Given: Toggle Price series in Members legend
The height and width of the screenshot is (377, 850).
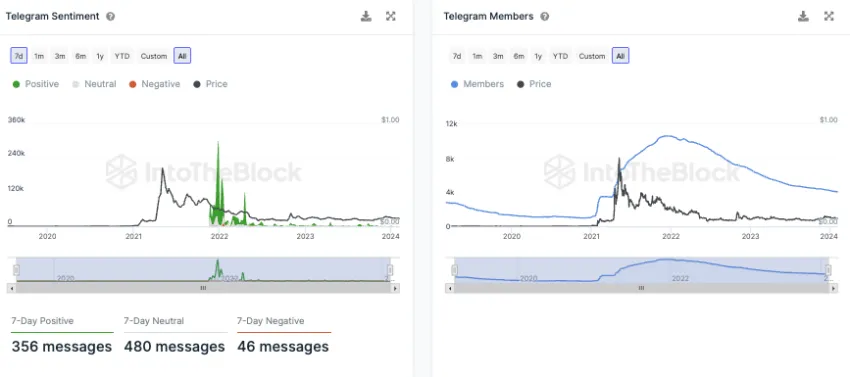Looking at the screenshot, I should [x=535, y=84].
